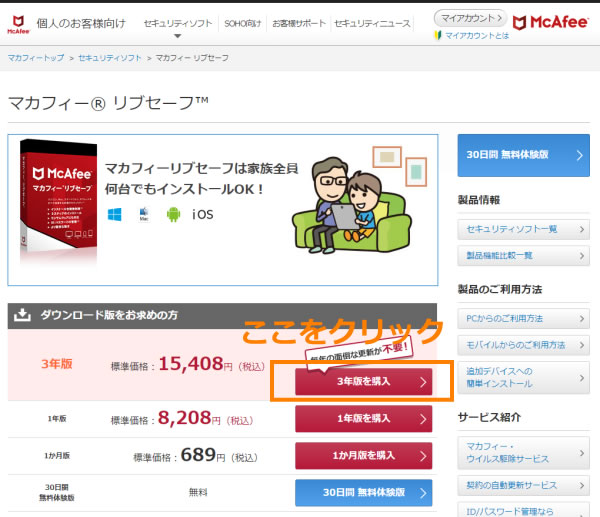This screenshot has width=600, height=517.
Task: Open セキュリティソフト一覧 sidebar link
Action: (523, 229)
